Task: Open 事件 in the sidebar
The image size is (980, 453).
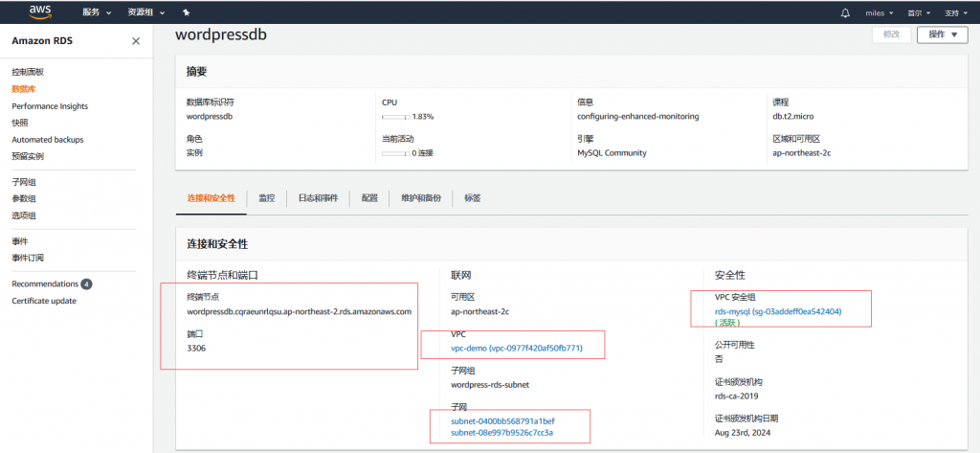Action: (20, 241)
